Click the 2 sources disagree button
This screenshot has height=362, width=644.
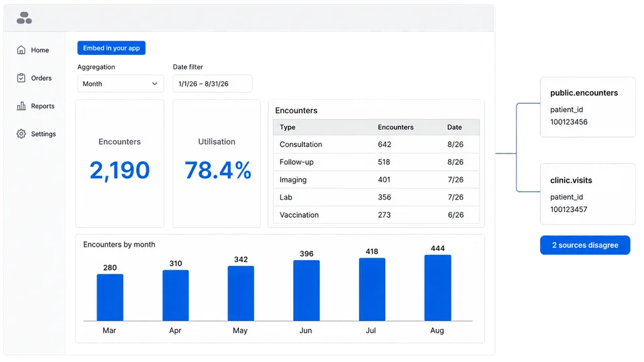pos(585,245)
